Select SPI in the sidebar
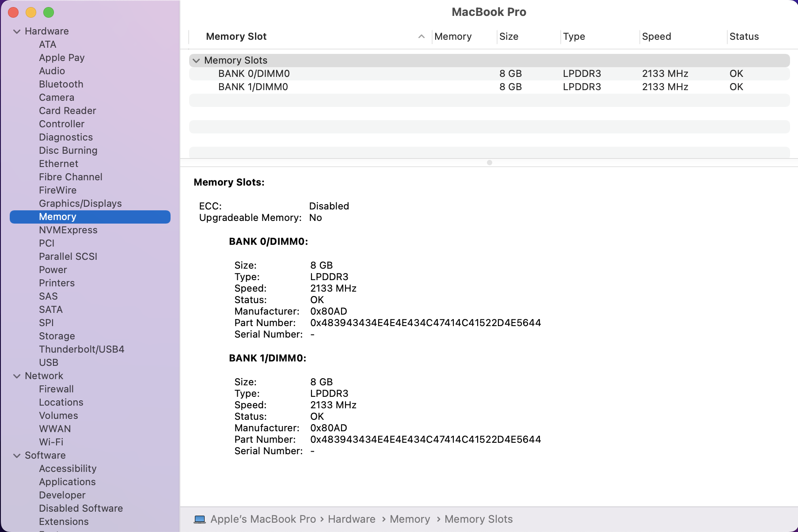The width and height of the screenshot is (798, 532). click(x=46, y=323)
